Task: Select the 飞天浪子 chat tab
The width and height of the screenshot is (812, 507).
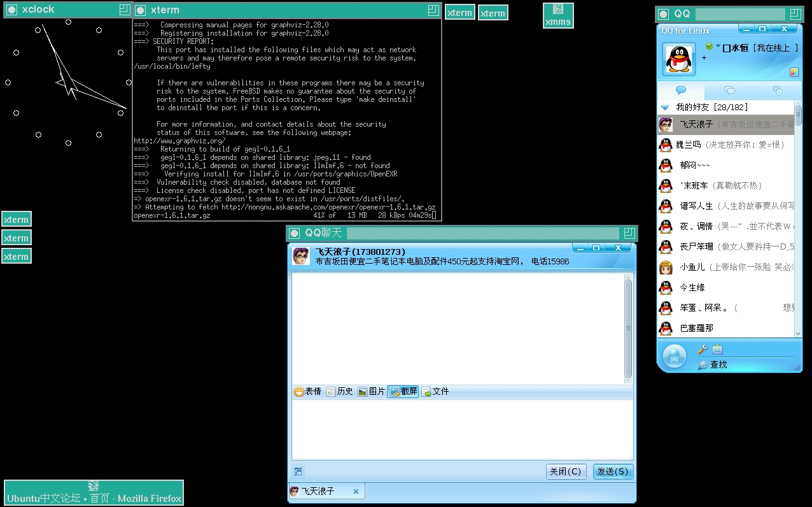Action: click(326, 492)
